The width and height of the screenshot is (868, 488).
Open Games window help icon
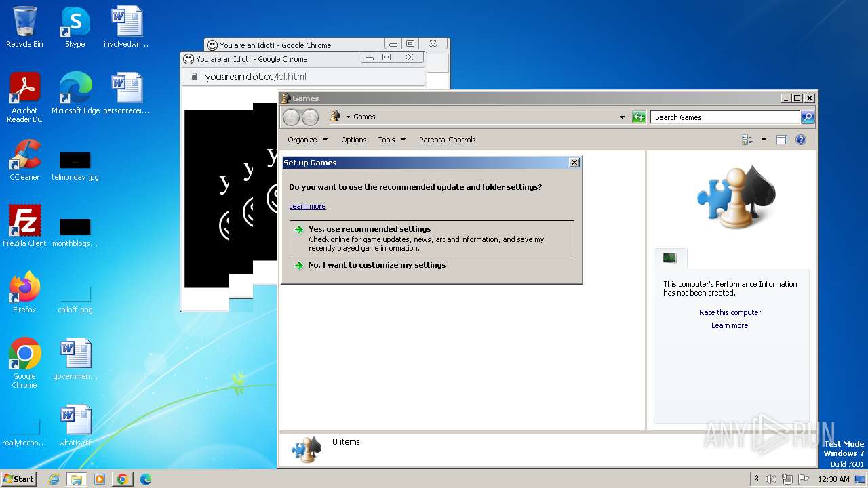(x=800, y=140)
